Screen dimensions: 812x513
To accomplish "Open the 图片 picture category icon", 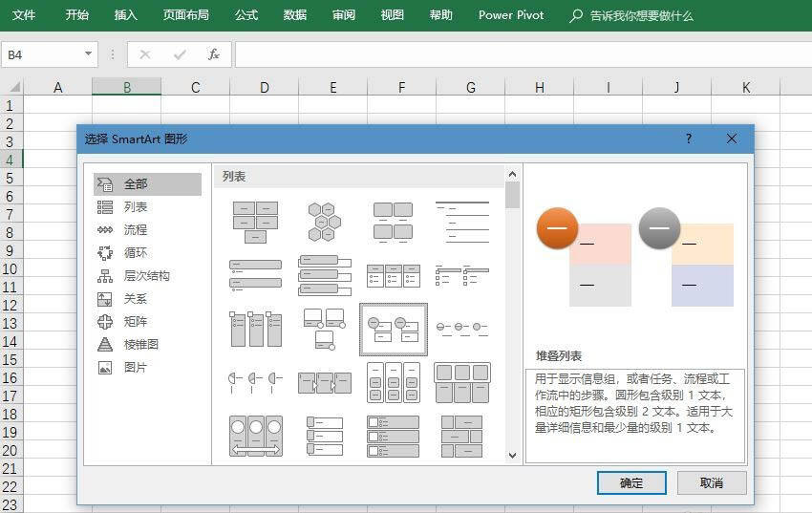I will [x=105, y=368].
